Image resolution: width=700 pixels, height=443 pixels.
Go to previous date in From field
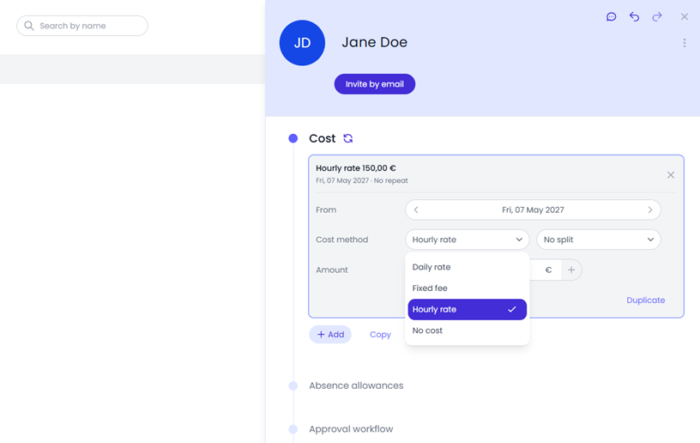click(x=416, y=210)
